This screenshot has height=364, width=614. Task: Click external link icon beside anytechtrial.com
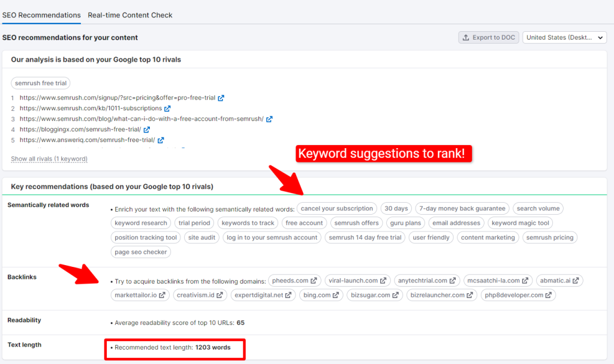pos(453,281)
